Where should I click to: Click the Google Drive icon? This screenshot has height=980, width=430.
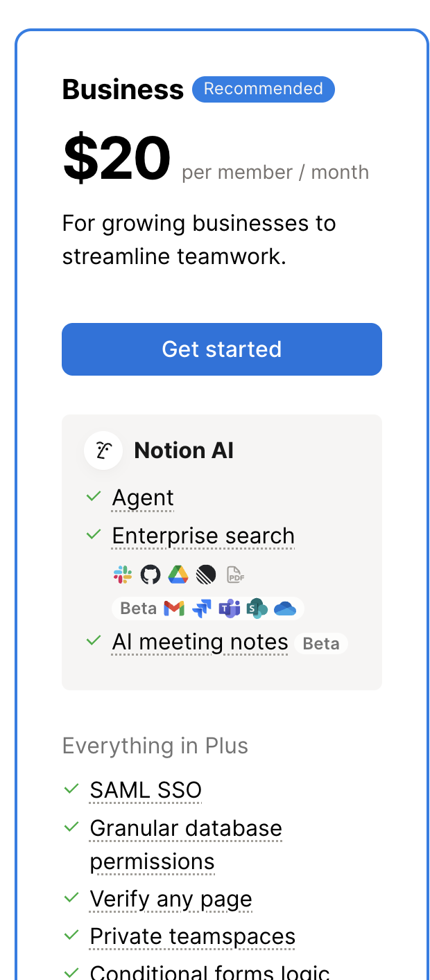[x=178, y=575]
